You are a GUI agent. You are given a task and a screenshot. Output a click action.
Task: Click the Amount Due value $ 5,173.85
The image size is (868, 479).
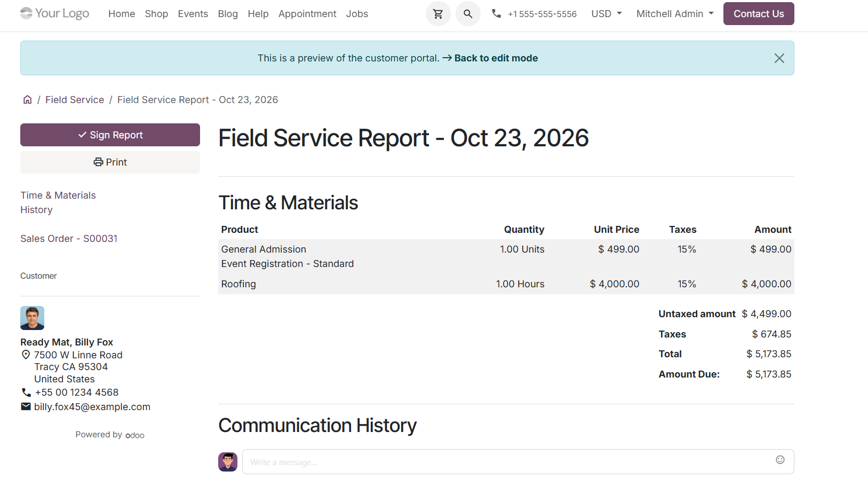click(769, 374)
